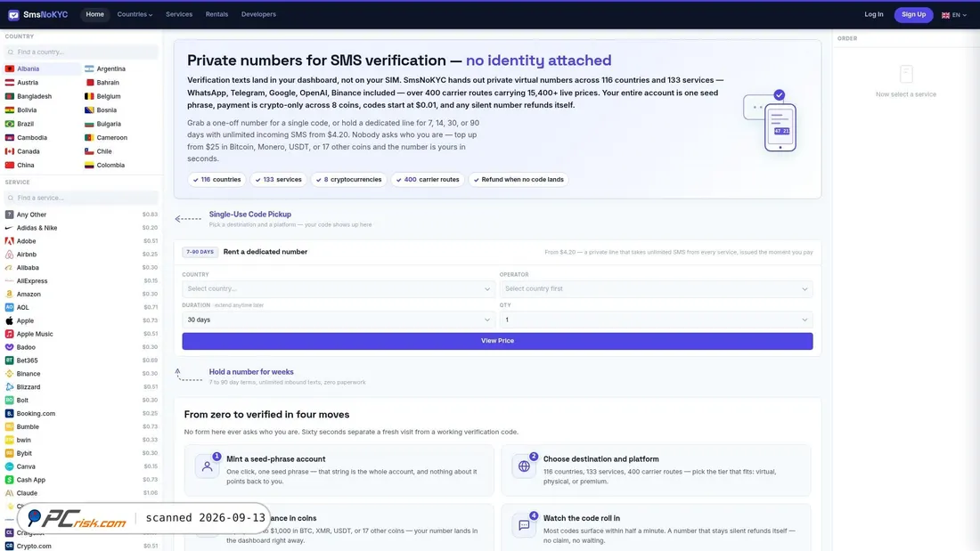Open the QTY dropdown

(656, 320)
